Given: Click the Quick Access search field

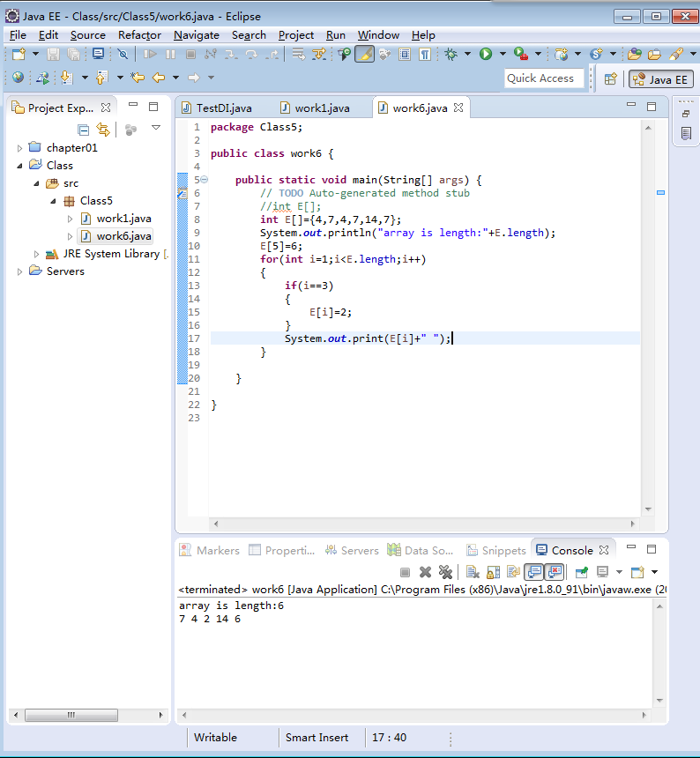Looking at the screenshot, I should coord(543,78).
